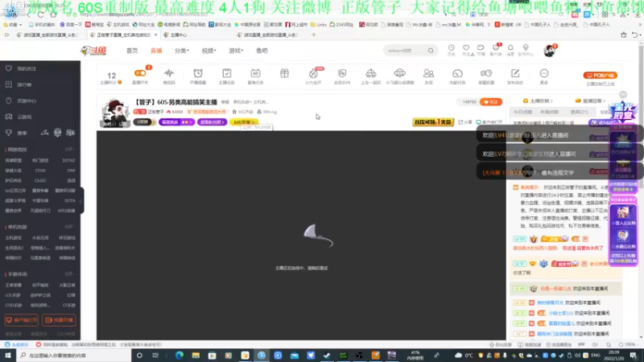This screenshot has height=362, width=644.
Task: Click the 我要开播 sidebar button
Action: pyautogui.click(x=59, y=320)
